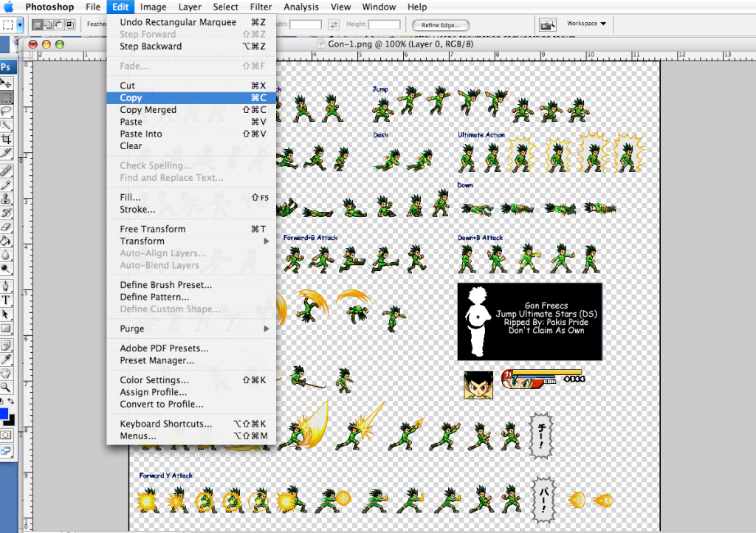The height and width of the screenshot is (533, 756).
Task: Select the Crop tool
Action: [6, 140]
